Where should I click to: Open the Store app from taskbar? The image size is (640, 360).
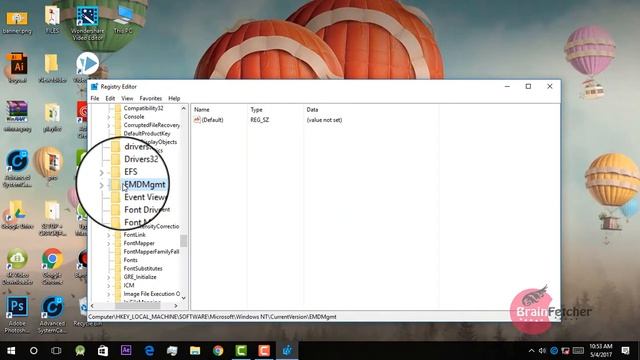[x=103, y=351]
